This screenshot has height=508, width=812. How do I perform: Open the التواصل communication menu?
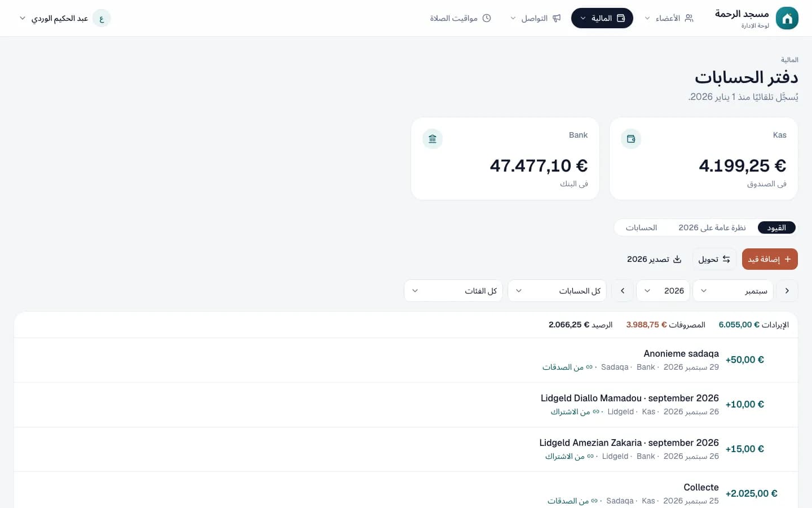tap(535, 18)
